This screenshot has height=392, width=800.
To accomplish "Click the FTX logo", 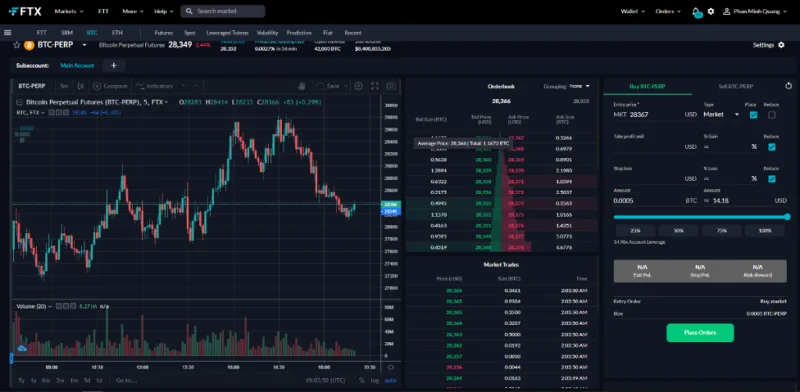I will [25, 11].
